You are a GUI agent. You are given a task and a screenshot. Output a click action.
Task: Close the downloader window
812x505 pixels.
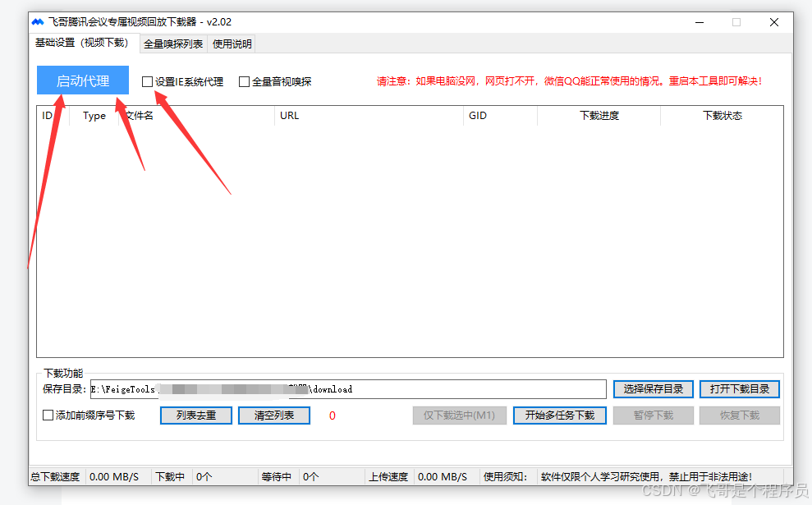click(774, 22)
